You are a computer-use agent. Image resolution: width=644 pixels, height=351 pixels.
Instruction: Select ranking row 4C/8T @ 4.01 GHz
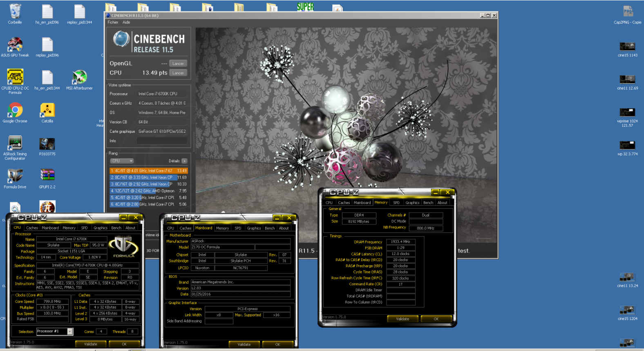[x=149, y=171]
